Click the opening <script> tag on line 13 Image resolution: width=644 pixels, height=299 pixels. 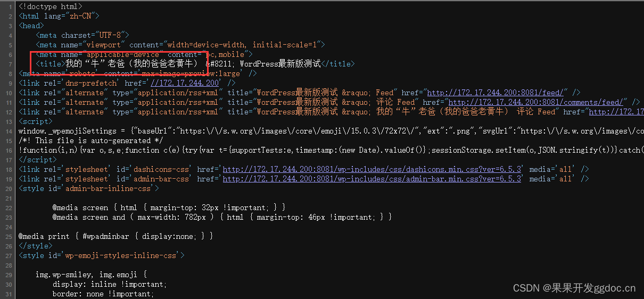point(36,121)
